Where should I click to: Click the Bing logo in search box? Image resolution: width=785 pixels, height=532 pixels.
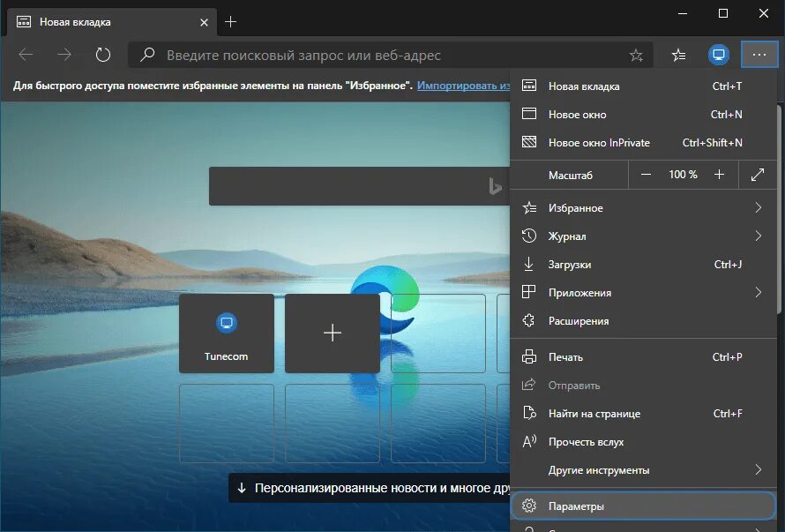pyautogui.click(x=495, y=186)
